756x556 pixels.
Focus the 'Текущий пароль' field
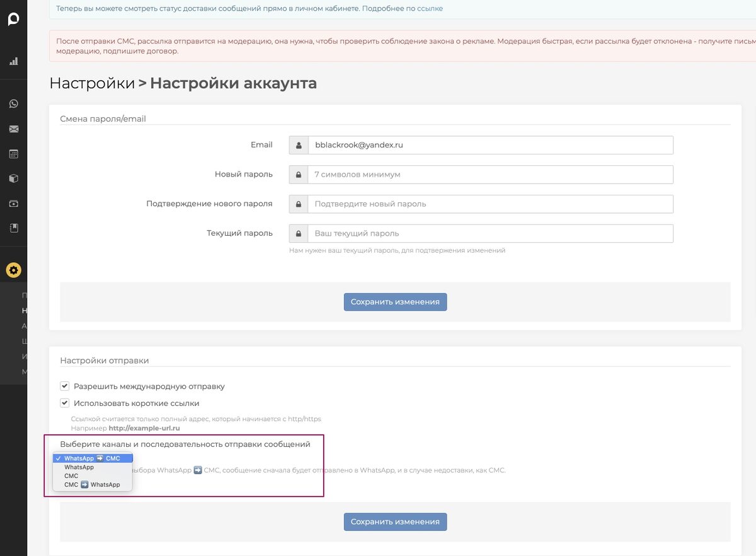click(x=490, y=233)
